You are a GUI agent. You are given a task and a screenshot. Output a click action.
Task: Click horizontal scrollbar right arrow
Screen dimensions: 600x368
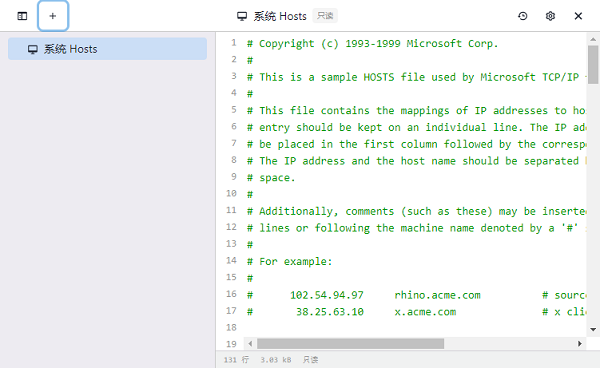[580, 344]
